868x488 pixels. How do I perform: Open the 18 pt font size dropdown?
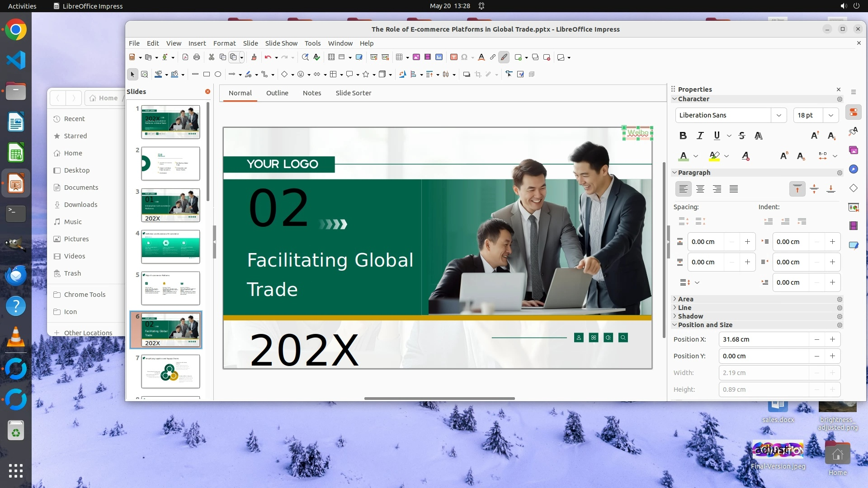pyautogui.click(x=830, y=115)
